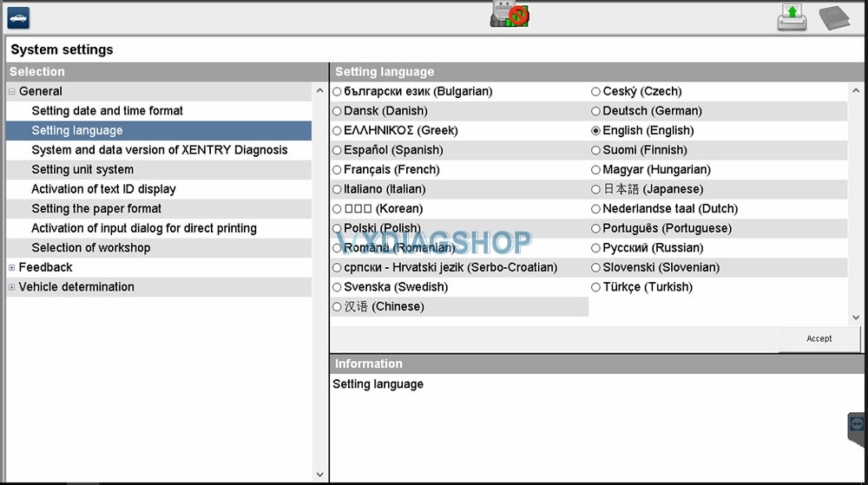
Task: Click the battery connection status icon
Action: [x=510, y=15]
